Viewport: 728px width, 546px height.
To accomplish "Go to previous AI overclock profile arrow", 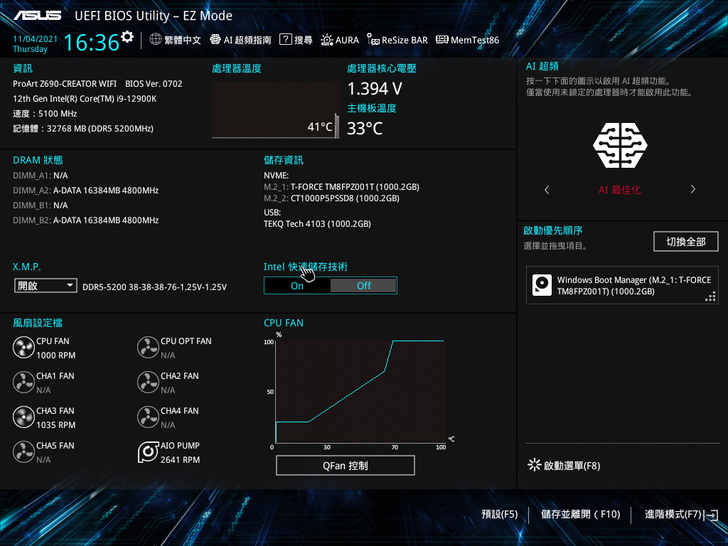I will (546, 189).
